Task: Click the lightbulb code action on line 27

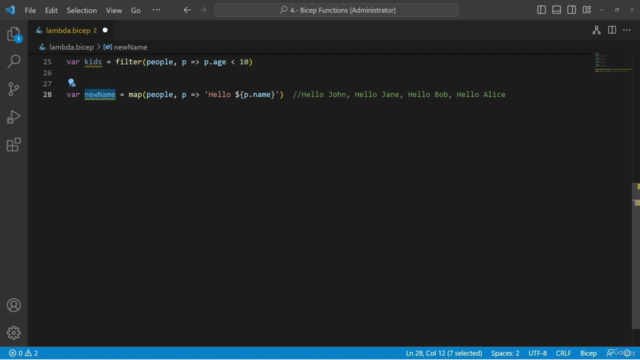Action: (x=71, y=83)
